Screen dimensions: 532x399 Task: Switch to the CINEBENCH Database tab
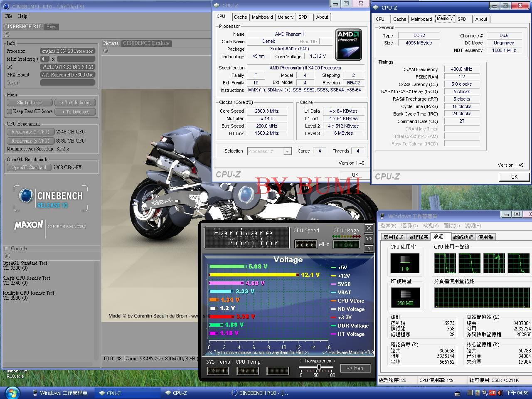coord(146,43)
